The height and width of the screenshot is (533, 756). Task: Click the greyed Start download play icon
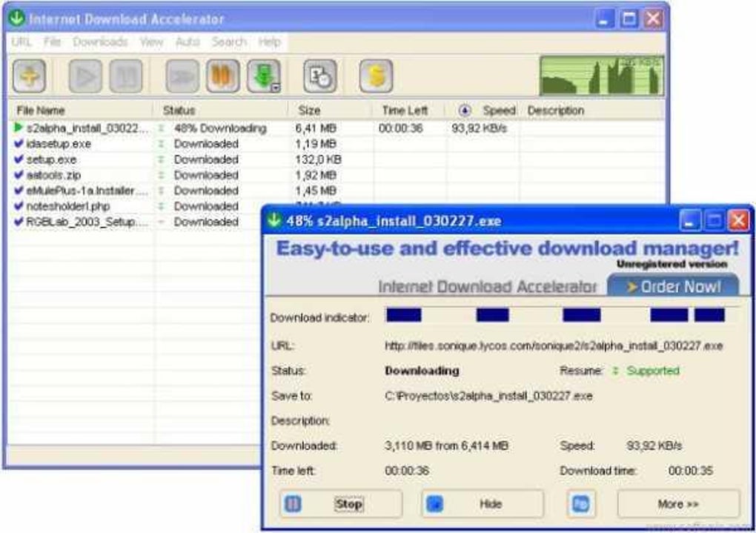point(86,76)
